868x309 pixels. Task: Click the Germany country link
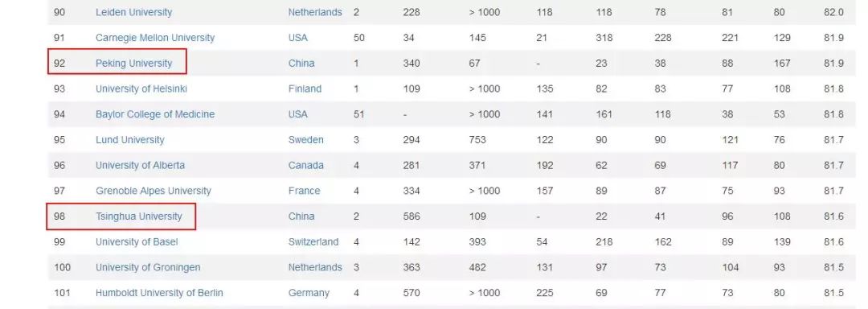(x=309, y=292)
